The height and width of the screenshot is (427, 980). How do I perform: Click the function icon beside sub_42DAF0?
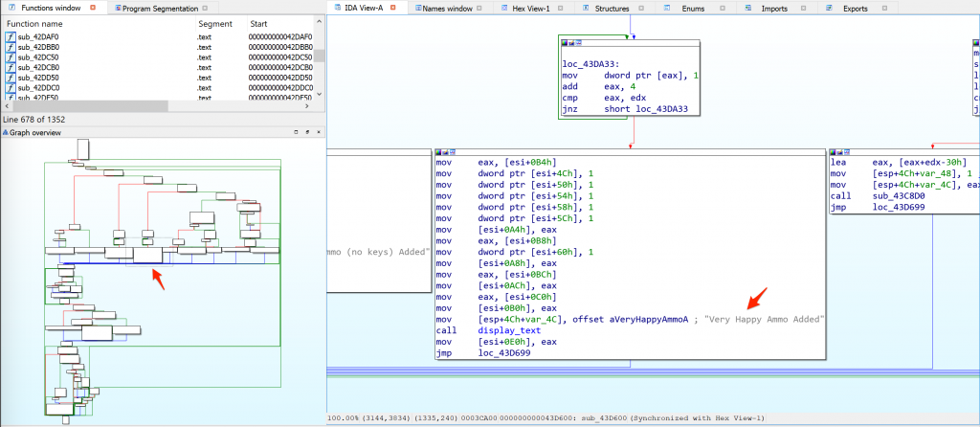pos(11,36)
